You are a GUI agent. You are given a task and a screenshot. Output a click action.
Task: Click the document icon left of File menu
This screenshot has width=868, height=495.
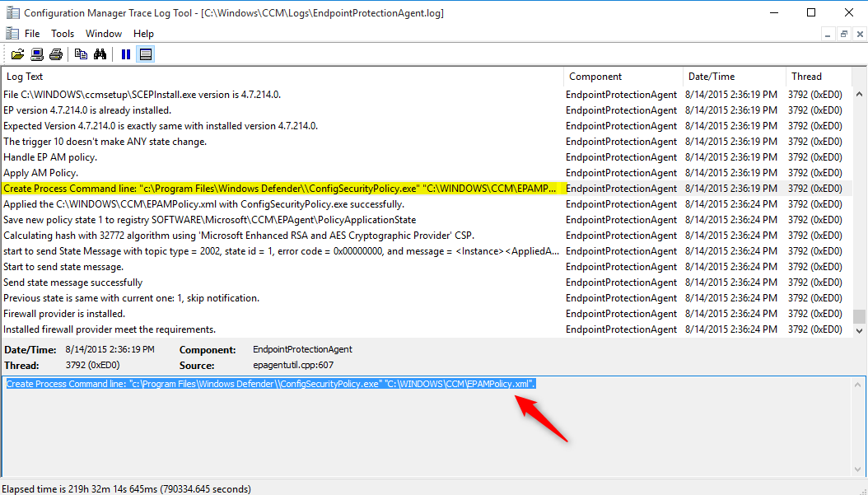point(12,34)
